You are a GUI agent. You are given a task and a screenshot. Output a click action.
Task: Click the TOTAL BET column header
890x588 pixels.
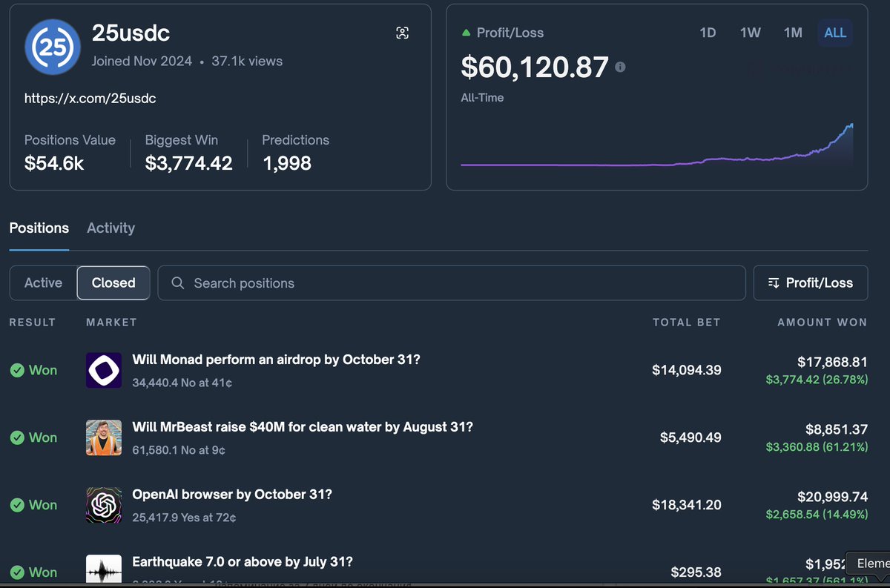click(686, 322)
